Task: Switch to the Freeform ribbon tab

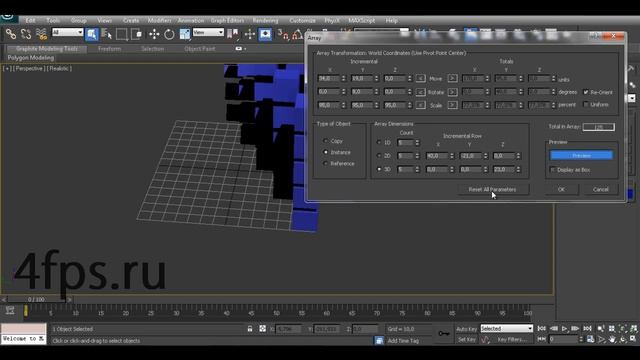Action: point(109,49)
